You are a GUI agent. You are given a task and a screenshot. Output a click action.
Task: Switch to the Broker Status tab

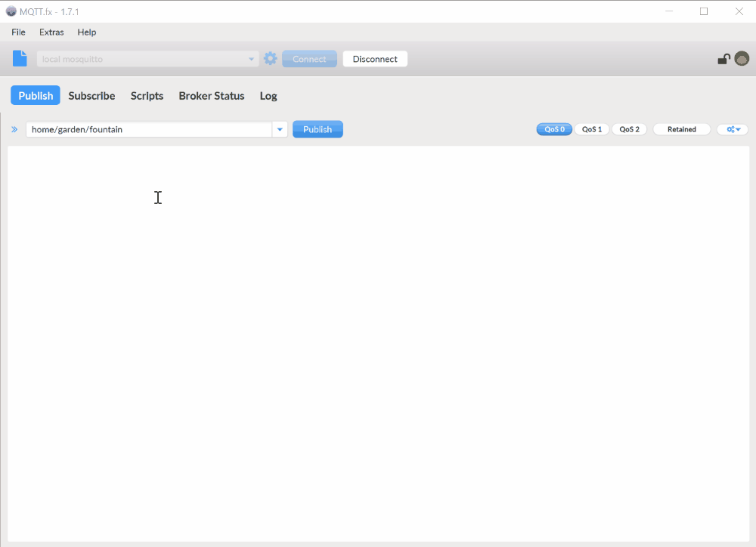(212, 95)
